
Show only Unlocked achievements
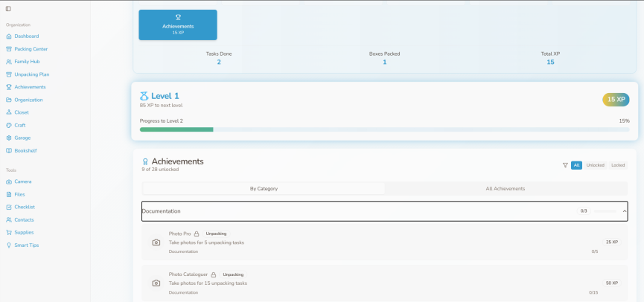(x=595, y=165)
